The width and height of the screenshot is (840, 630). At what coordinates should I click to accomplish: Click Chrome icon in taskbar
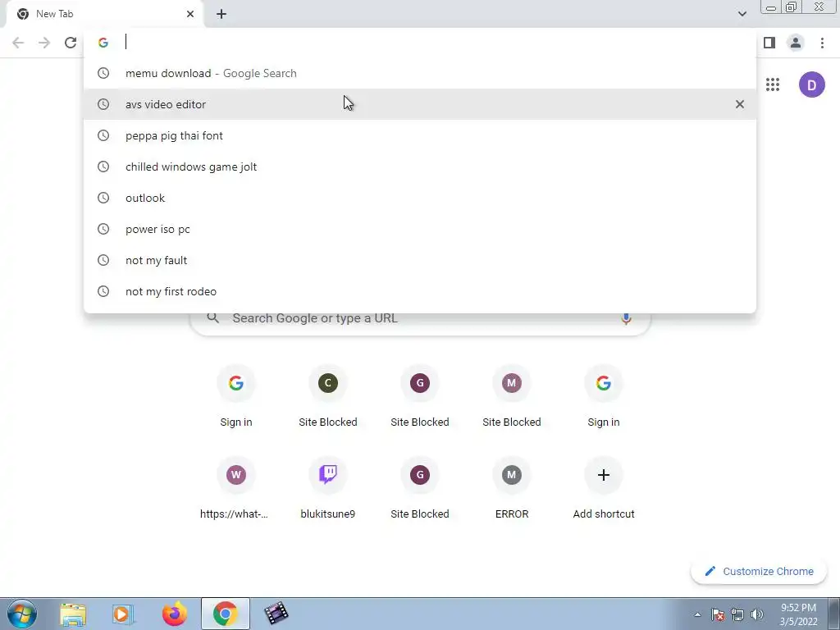pyautogui.click(x=225, y=614)
